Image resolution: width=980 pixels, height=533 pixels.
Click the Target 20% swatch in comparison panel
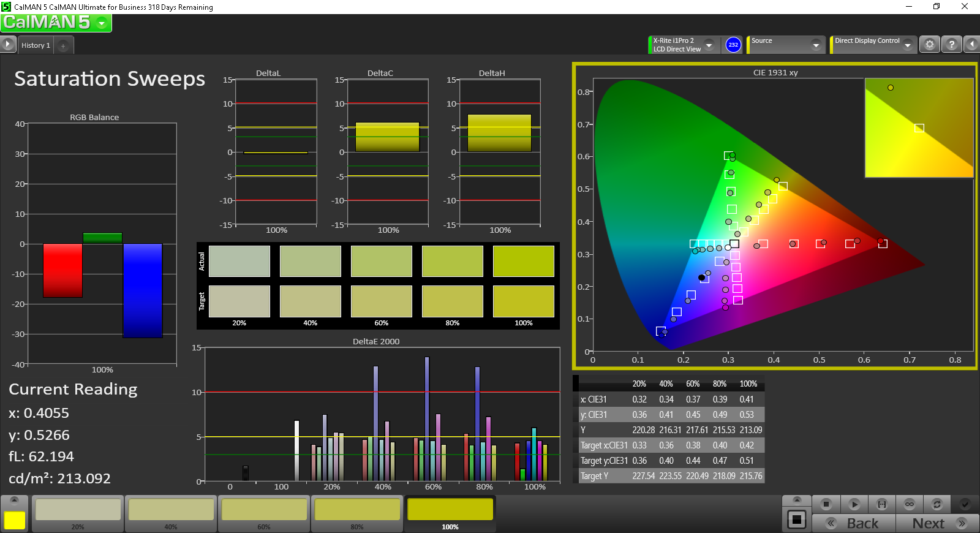coord(239,301)
